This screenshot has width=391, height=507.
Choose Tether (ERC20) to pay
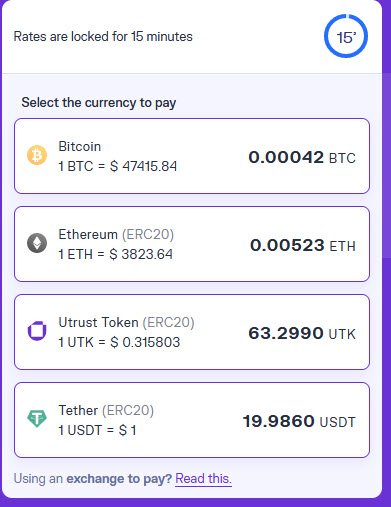pos(192,420)
